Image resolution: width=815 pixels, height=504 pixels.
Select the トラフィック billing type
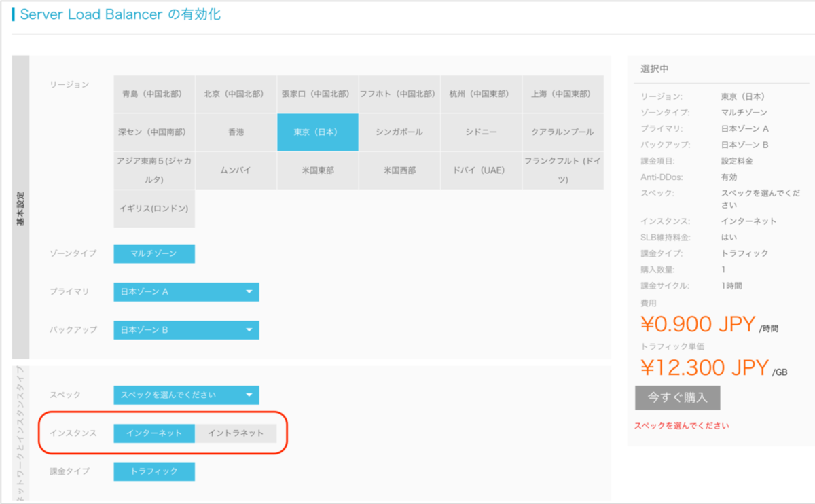154,471
